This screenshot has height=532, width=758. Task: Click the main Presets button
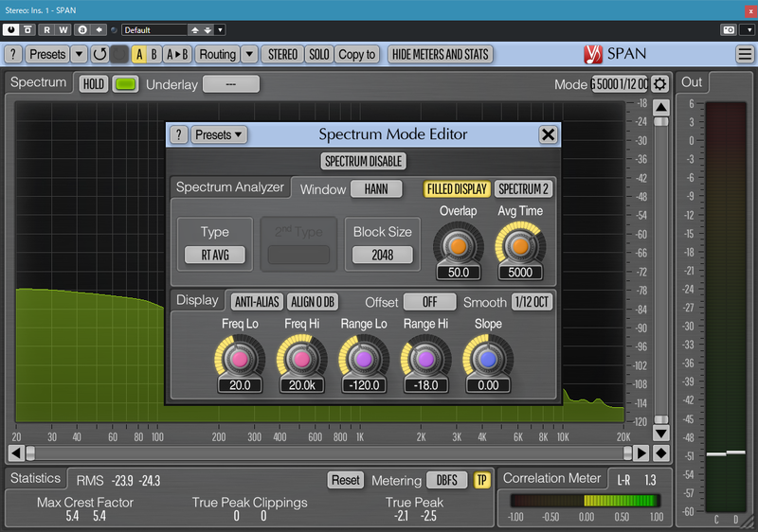[x=47, y=54]
